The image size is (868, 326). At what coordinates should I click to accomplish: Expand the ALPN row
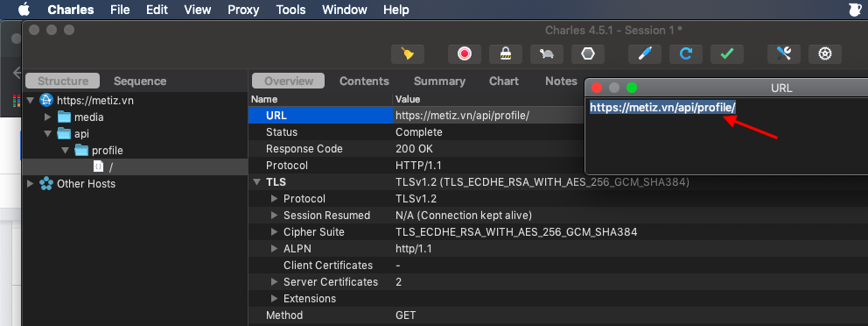pos(274,248)
